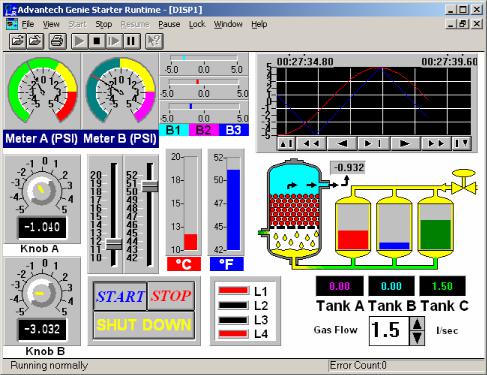This screenshot has width=487, height=375.
Task: Toggle the L3 indicator light
Action: [x=233, y=320]
